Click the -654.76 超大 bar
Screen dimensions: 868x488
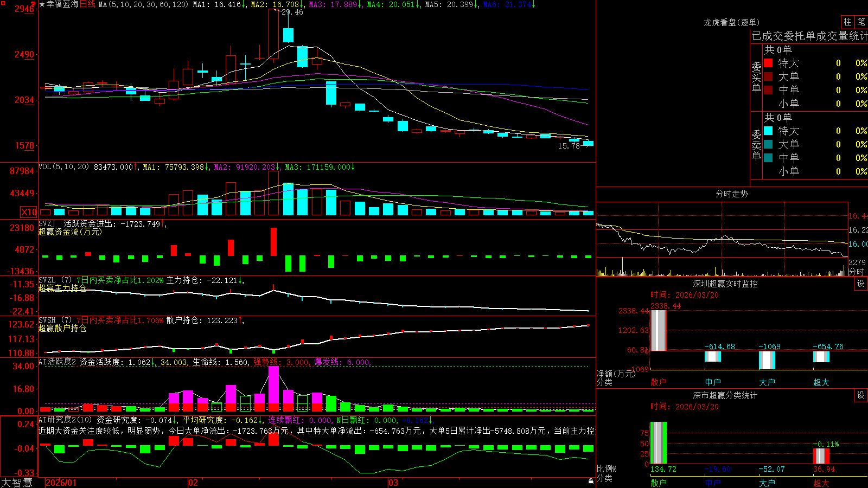[821, 357]
